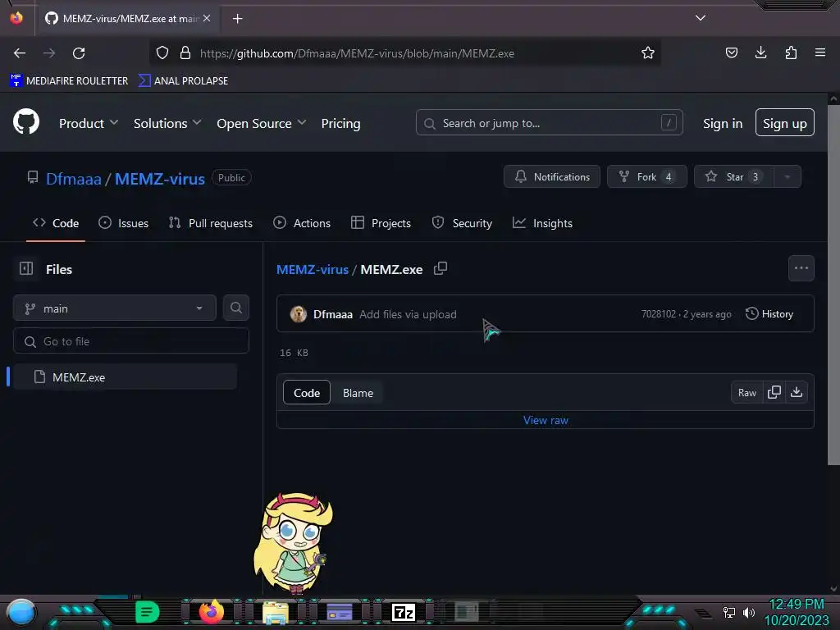Open commit 7028102

click(x=659, y=314)
